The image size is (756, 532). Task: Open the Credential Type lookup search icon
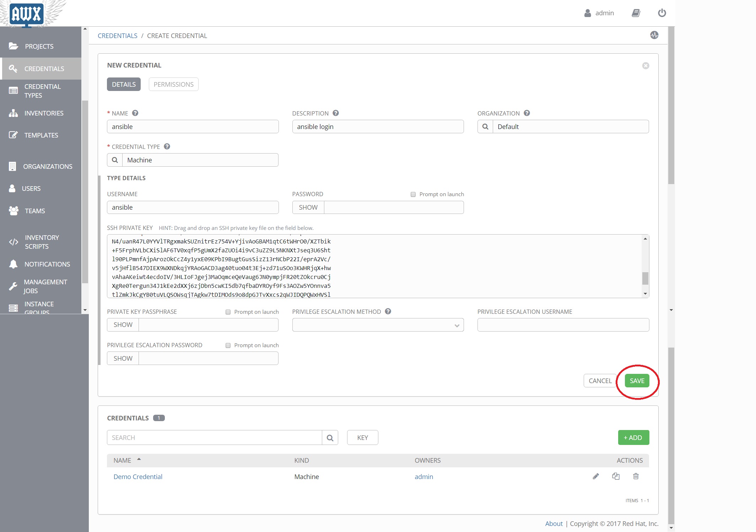pyautogui.click(x=115, y=160)
